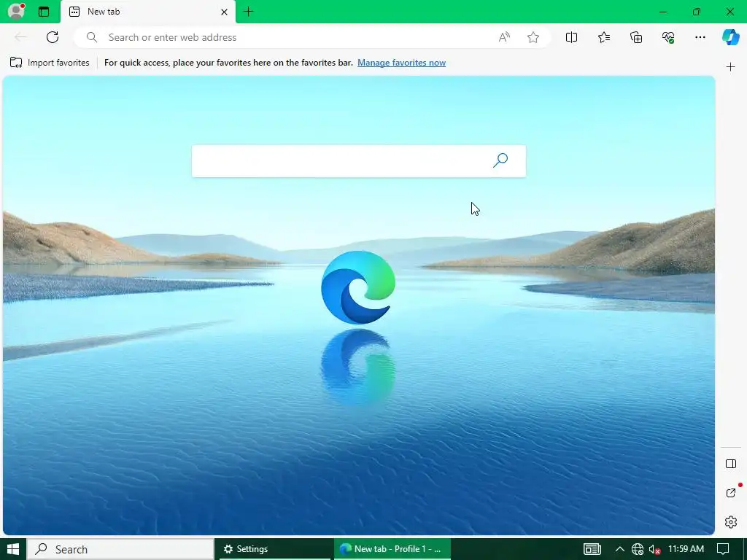This screenshot has width=747, height=560.
Task: Click the page search box
Action: click(359, 161)
